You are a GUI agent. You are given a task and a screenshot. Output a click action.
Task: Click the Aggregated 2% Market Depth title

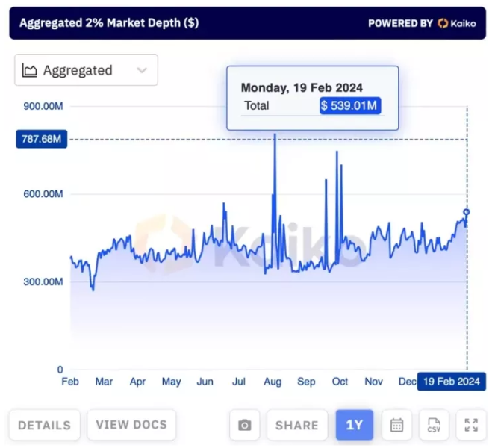(x=109, y=23)
